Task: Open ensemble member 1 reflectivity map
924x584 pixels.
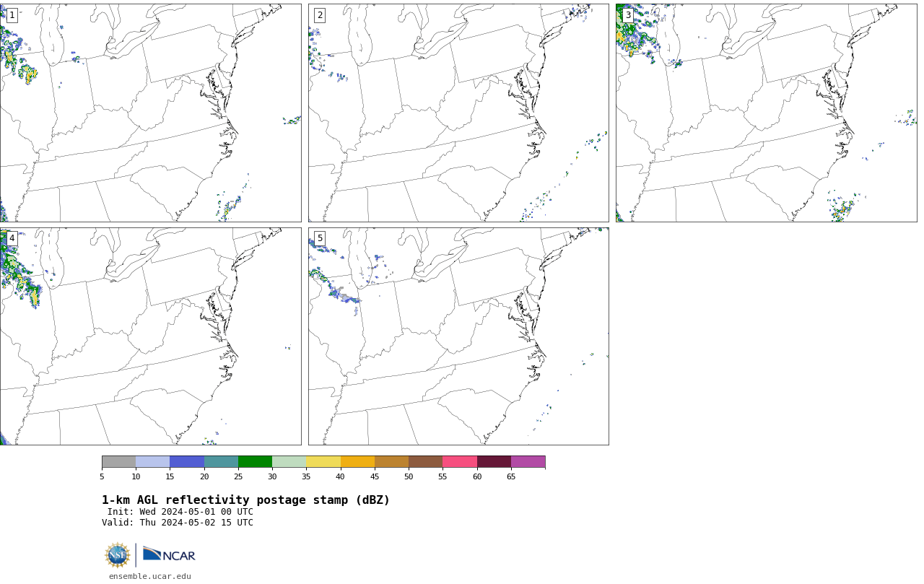Action: tap(150, 113)
